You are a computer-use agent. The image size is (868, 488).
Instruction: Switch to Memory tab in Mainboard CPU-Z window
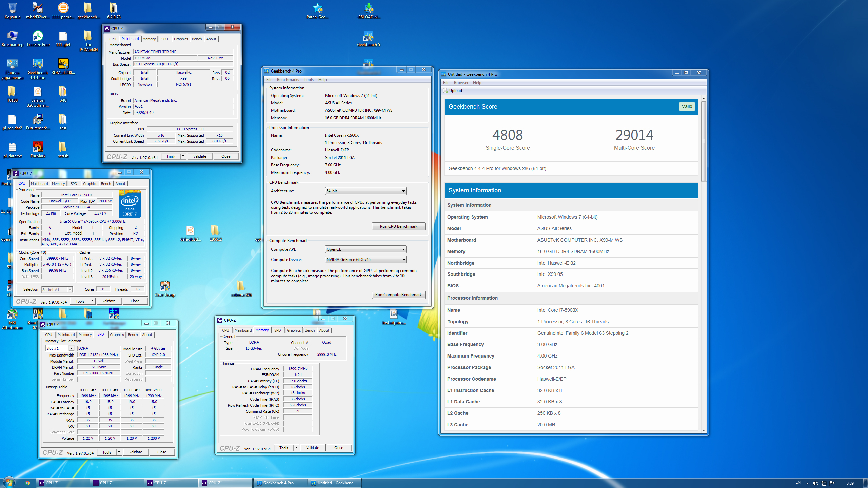149,39
